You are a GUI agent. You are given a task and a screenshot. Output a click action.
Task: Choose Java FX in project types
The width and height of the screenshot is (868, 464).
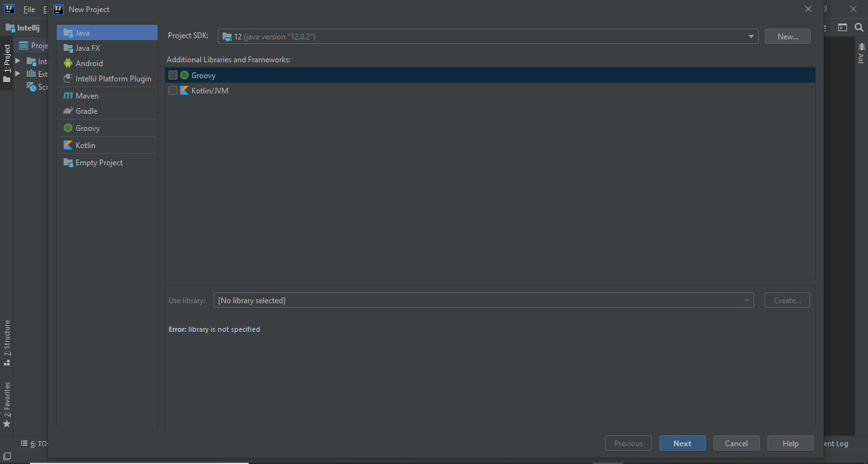[107, 48]
